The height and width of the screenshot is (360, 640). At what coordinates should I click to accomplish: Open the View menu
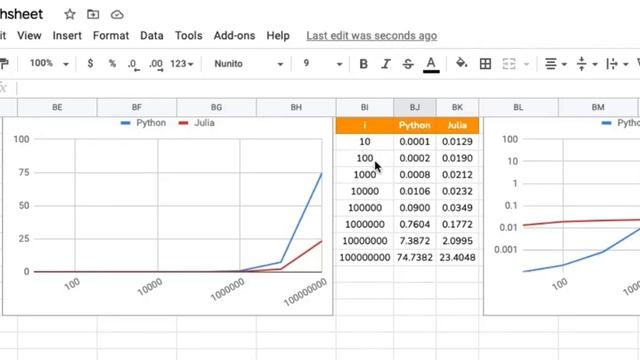(29, 36)
